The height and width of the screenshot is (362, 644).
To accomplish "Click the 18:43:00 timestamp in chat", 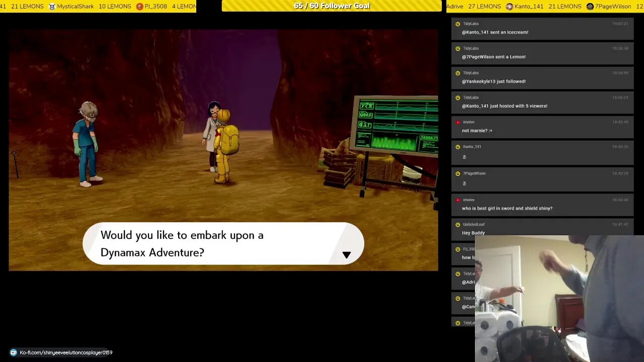I will (620, 200).
